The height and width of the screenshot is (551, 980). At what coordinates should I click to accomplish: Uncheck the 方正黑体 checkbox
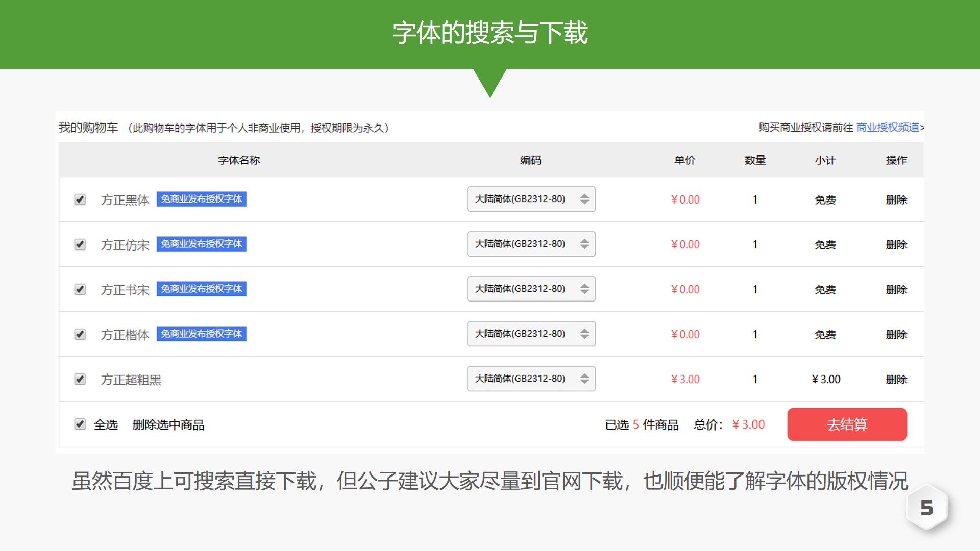pos(80,199)
